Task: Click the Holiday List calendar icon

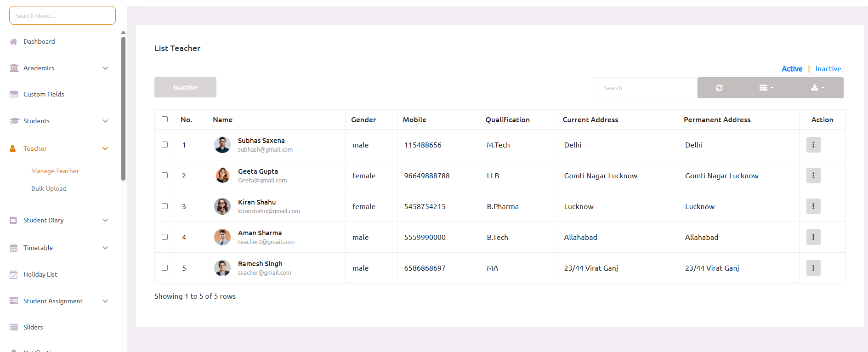Action: (14, 274)
